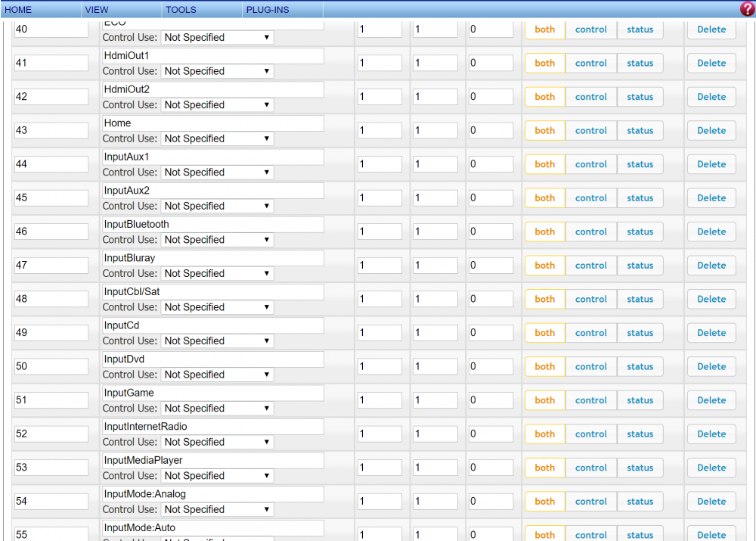The width and height of the screenshot is (756, 541).
Task: Delete the InputCd entry
Action: pos(711,333)
